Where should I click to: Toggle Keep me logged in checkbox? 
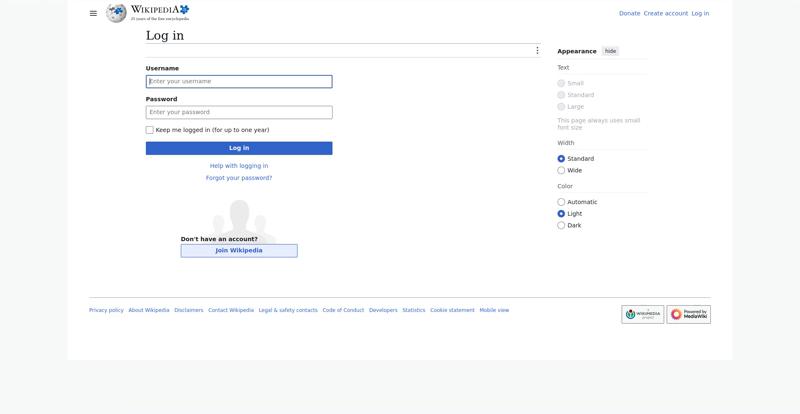click(x=149, y=130)
